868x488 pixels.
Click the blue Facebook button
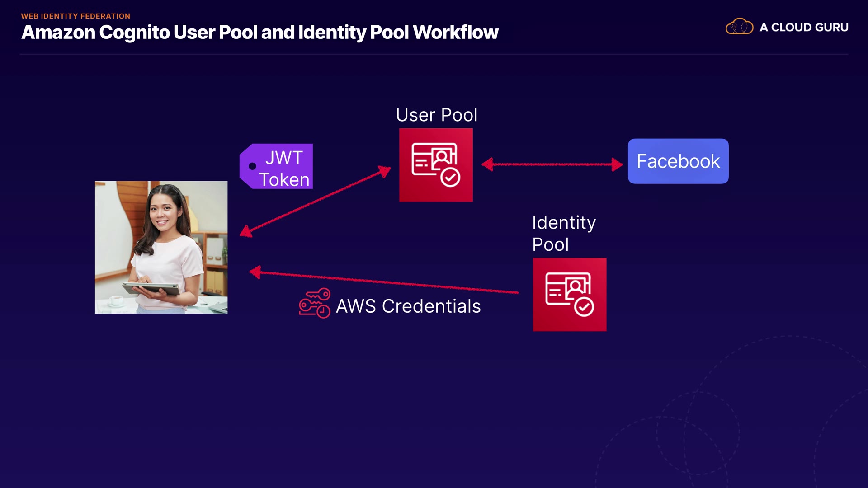click(678, 161)
